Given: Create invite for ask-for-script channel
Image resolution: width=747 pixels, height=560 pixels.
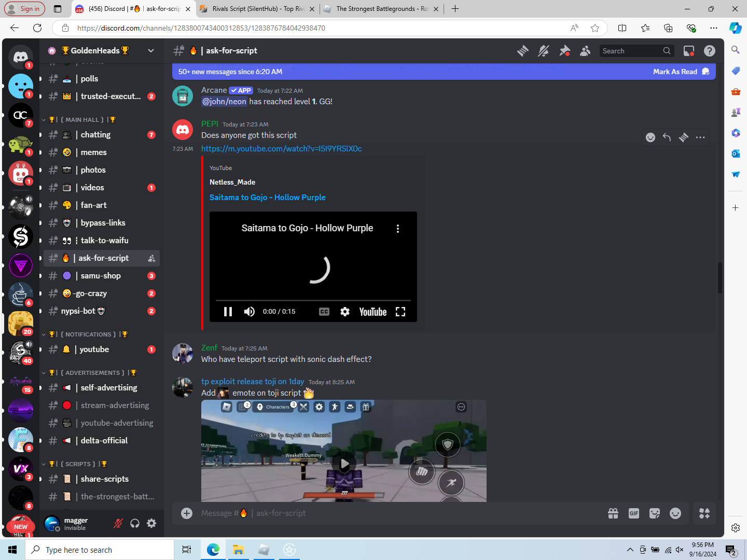Looking at the screenshot, I should coord(151,258).
